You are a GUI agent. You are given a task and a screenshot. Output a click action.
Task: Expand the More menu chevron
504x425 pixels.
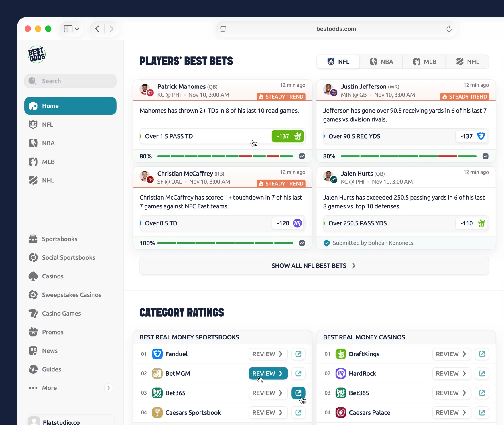pyautogui.click(x=109, y=388)
